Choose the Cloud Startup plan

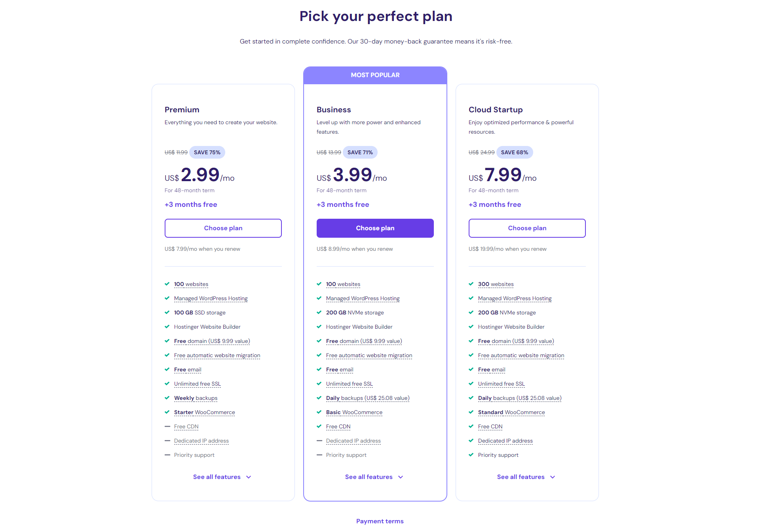[527, 228]
